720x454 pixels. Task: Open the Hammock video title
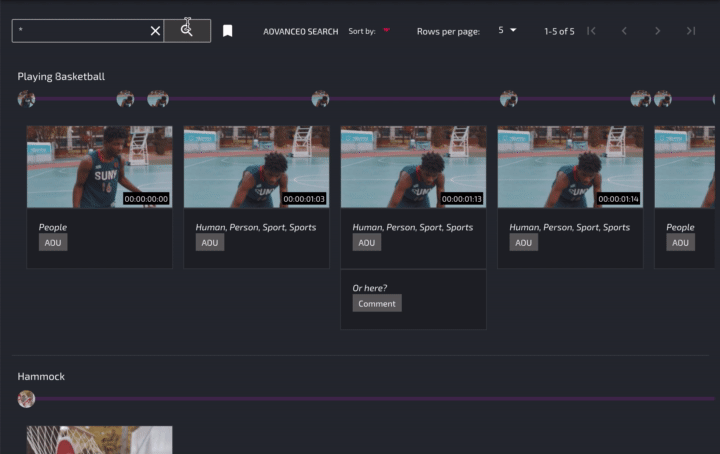(x=41, y=376)
